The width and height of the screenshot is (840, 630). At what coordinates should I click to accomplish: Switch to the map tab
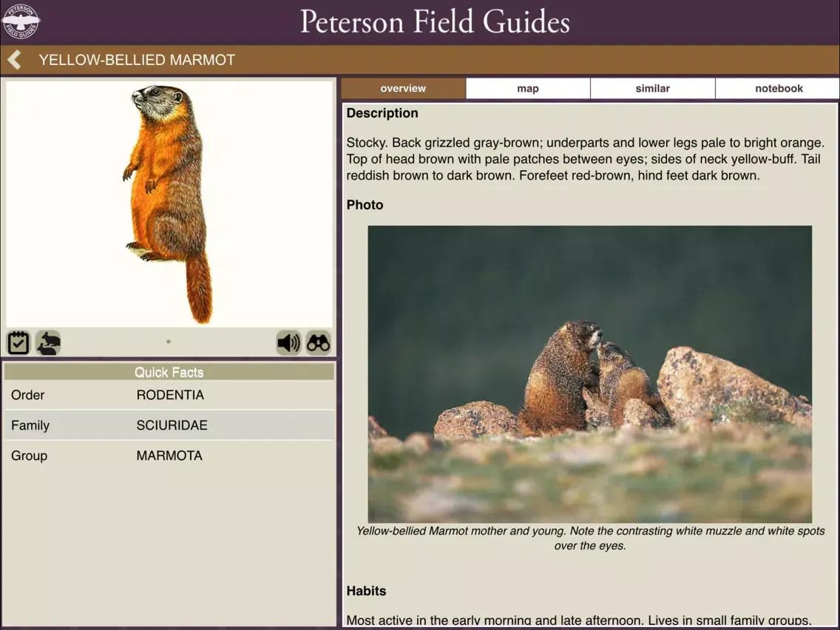click(x=528, y=89)
